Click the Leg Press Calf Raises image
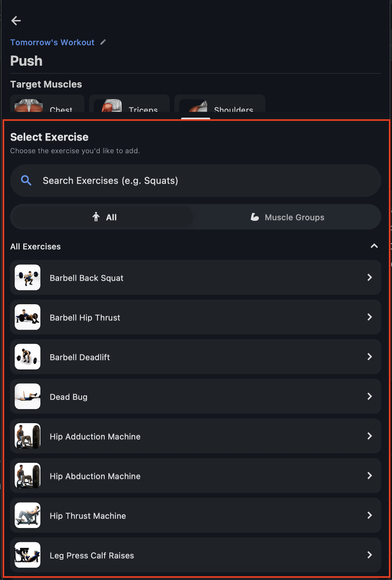392x580 pixels. coord(28,555)
